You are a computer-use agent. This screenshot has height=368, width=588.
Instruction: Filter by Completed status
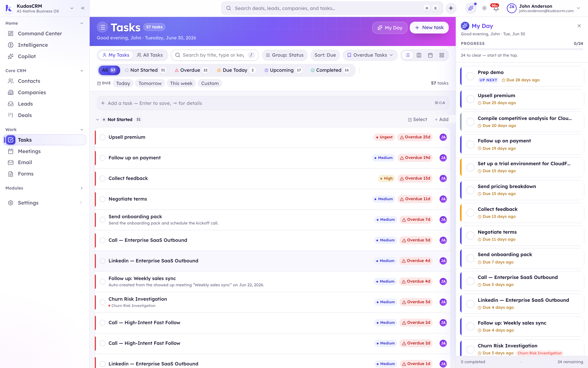tap(330, 70)
